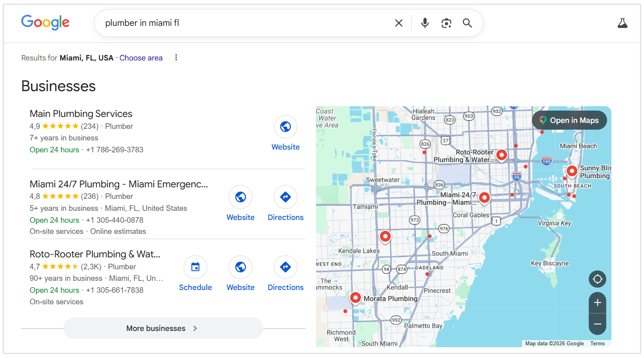Open Main Plumbing Services website icon
This screenshot has width=644, height=358.
285,127
